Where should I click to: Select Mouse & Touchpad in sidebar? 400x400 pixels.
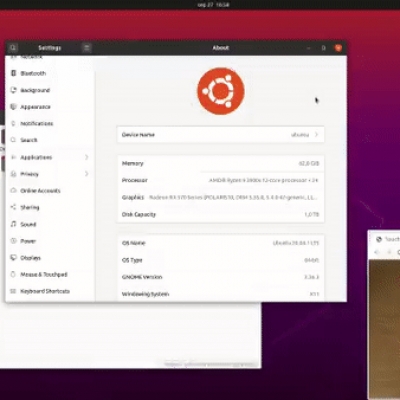point(50,274)
